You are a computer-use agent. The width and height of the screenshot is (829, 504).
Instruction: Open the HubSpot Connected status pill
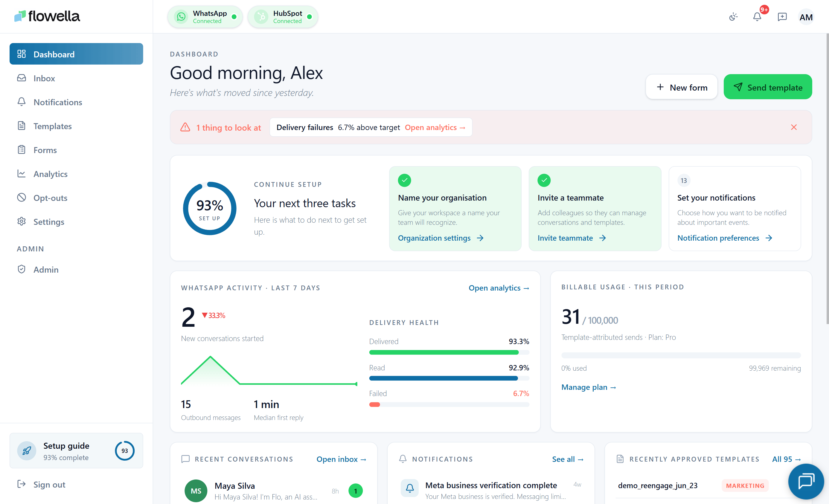point(283,17)
